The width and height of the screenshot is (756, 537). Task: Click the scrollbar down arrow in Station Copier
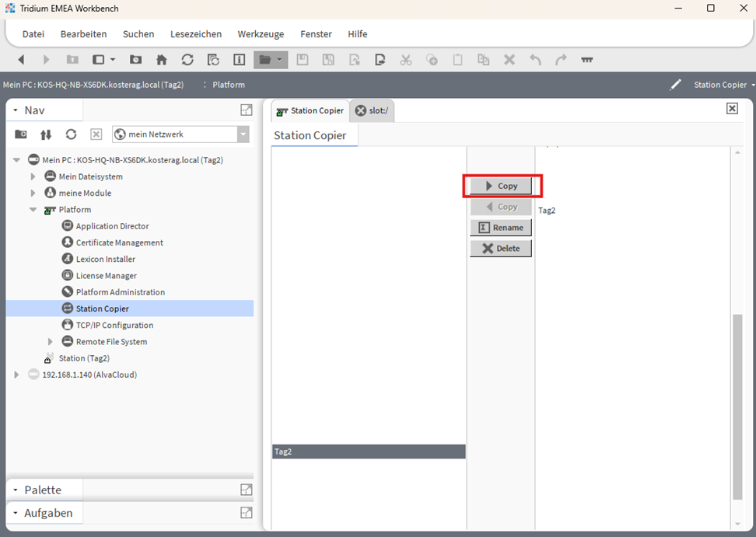[737, 524]
